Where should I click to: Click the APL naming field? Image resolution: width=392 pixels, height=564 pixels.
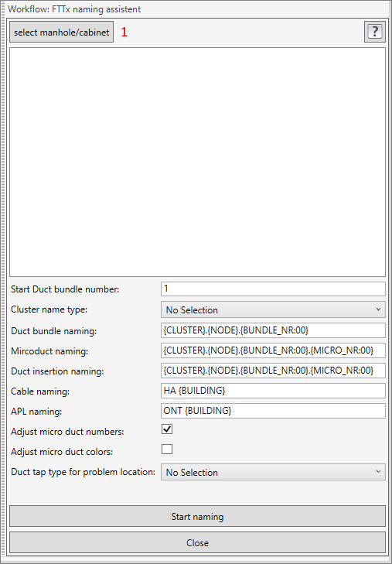point(273,411)
